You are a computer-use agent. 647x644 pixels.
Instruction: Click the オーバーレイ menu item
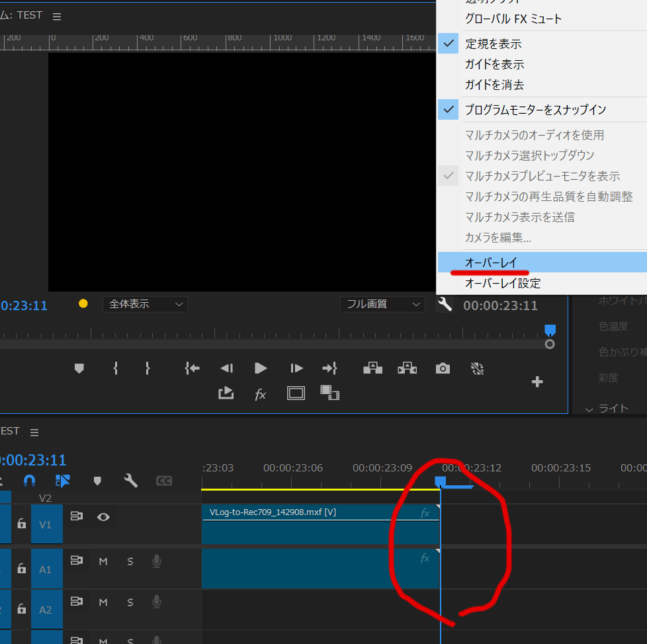[x=542, y=262]
